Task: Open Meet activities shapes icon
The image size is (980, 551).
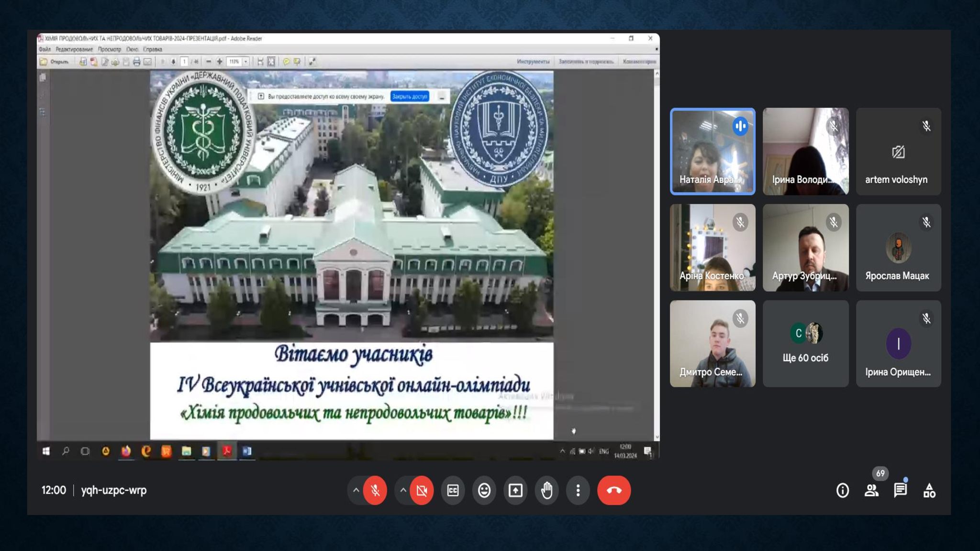Action: point(929,490)
